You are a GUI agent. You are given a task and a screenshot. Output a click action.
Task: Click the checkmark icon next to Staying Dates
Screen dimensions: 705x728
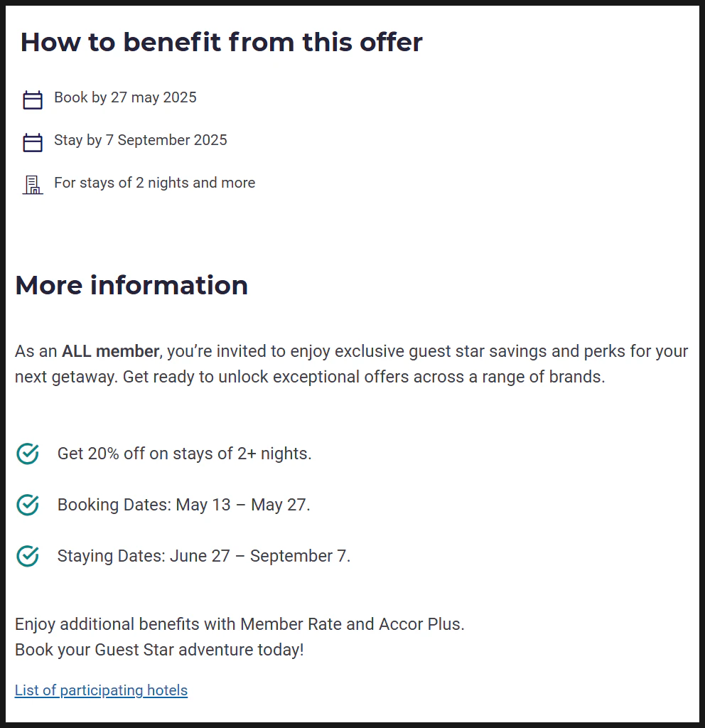28,556
